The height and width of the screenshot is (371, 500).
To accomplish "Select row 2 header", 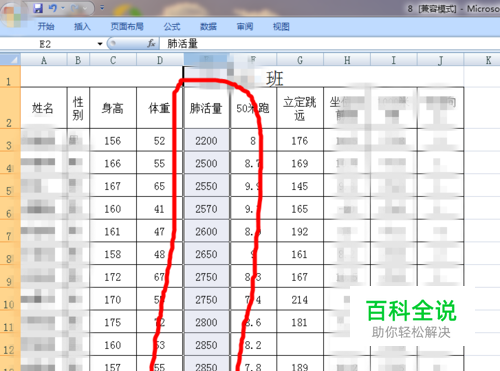I will [x=10, y=108].
